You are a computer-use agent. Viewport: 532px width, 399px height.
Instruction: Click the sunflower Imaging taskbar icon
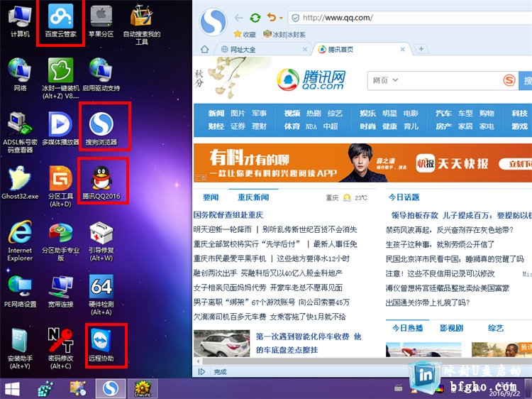coord(143,388)
